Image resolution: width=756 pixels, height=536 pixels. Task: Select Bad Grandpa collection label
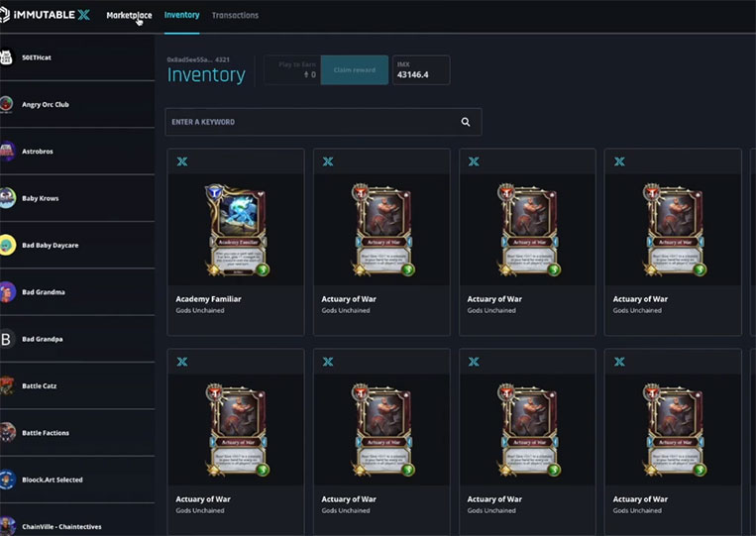42,339
